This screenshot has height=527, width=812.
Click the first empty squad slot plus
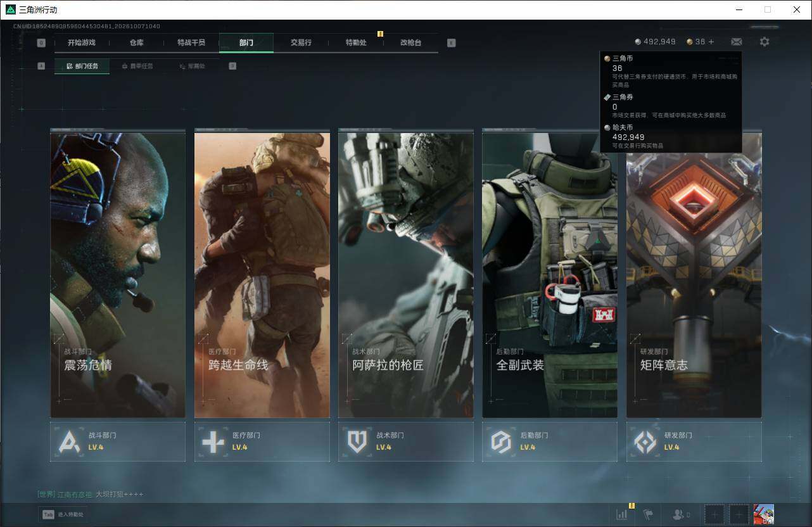point(714,514)
